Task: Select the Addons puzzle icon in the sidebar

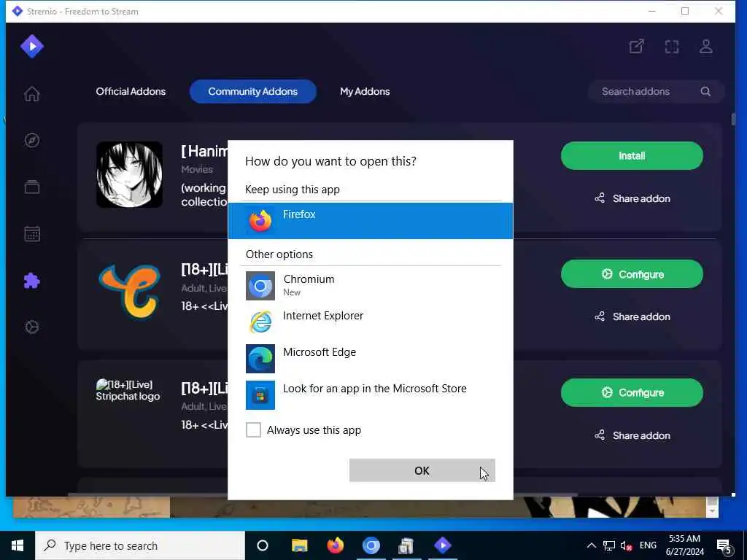Action: point(32,281)
